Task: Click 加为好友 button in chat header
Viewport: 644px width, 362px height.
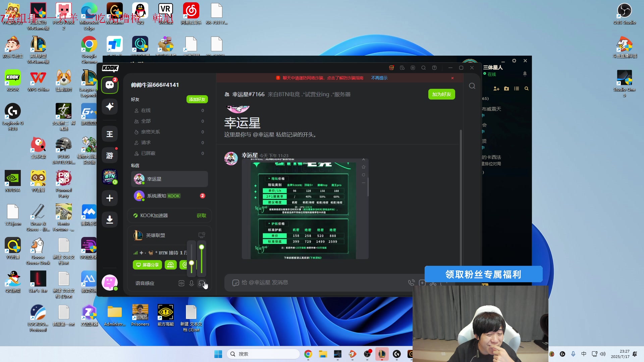Action: pyautogui.click(x=441, y=94)
